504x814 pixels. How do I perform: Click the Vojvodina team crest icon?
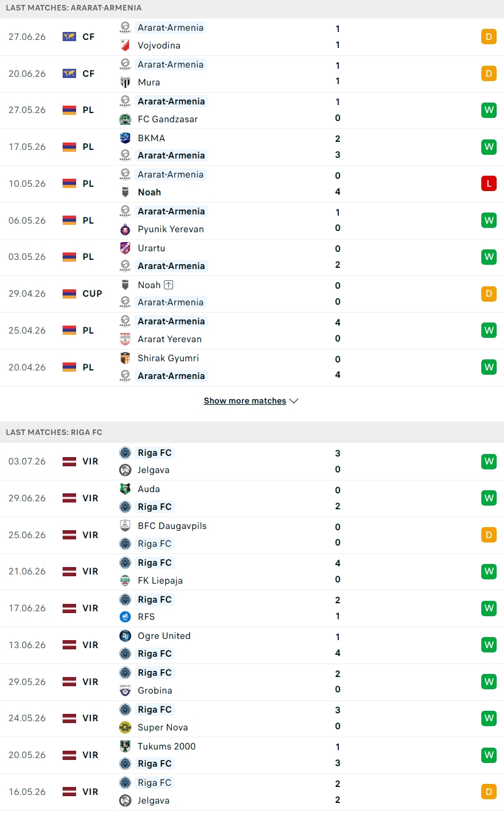tap(125, 45)
